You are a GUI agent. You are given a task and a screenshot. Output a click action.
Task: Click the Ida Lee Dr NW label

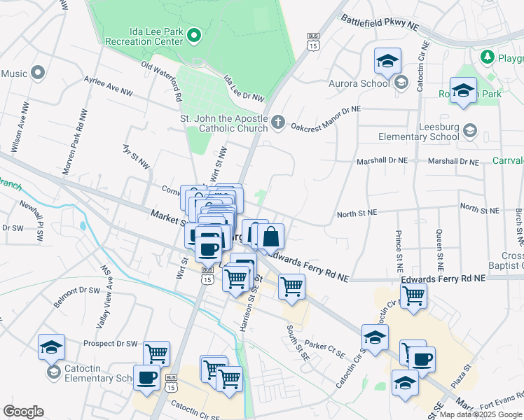pyautogui.click(x=244, y=88)
